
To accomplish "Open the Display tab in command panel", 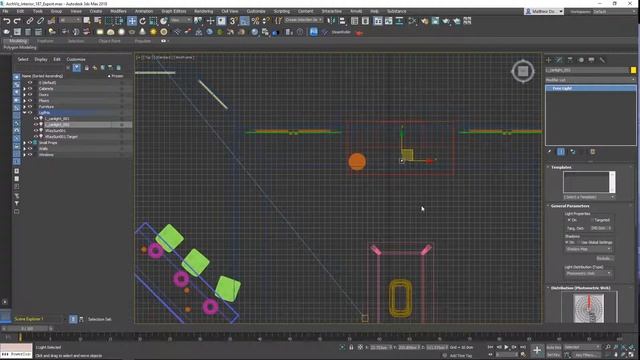I will pos(591,60).
